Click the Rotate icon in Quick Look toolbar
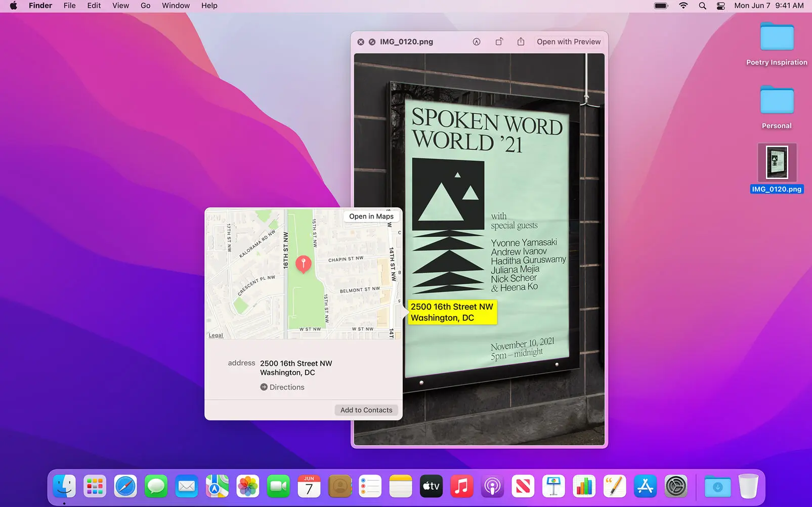This screenshot has height=507, width=812. [x=499, y=41]
